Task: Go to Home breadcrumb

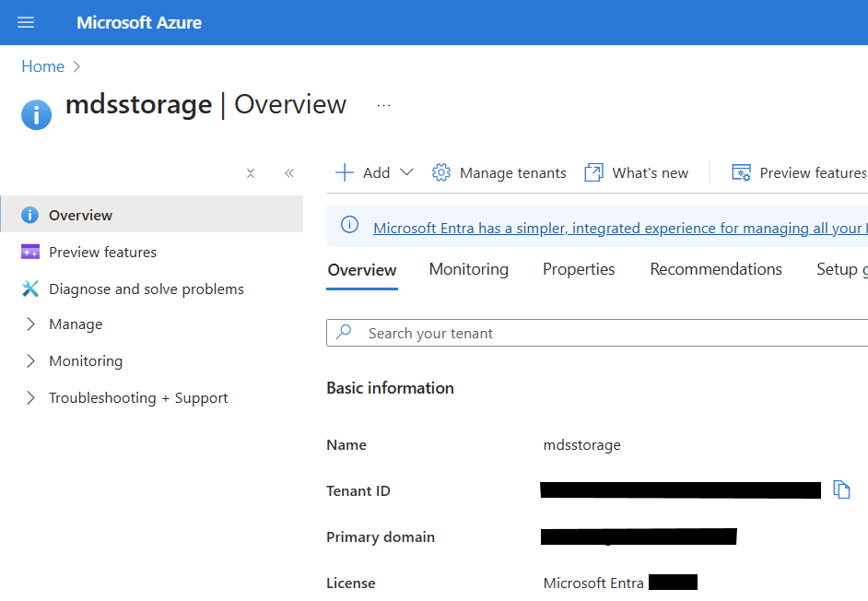Action: click(42, 66)
